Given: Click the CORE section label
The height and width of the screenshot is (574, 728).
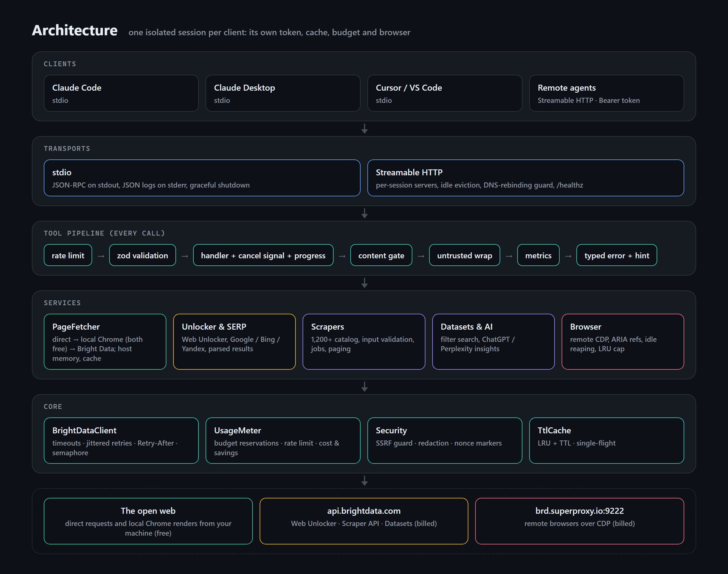Looking at the screenshot, I should [53, 407].
